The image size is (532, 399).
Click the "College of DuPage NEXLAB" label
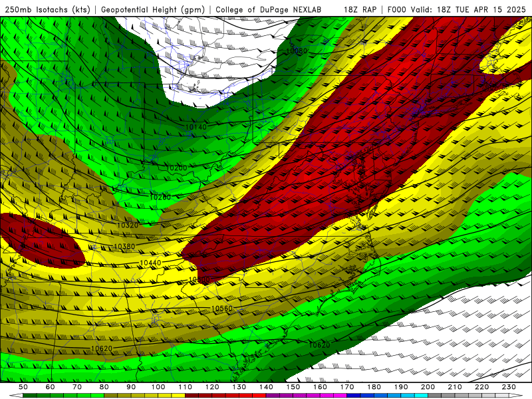click(x=268, y=10)
